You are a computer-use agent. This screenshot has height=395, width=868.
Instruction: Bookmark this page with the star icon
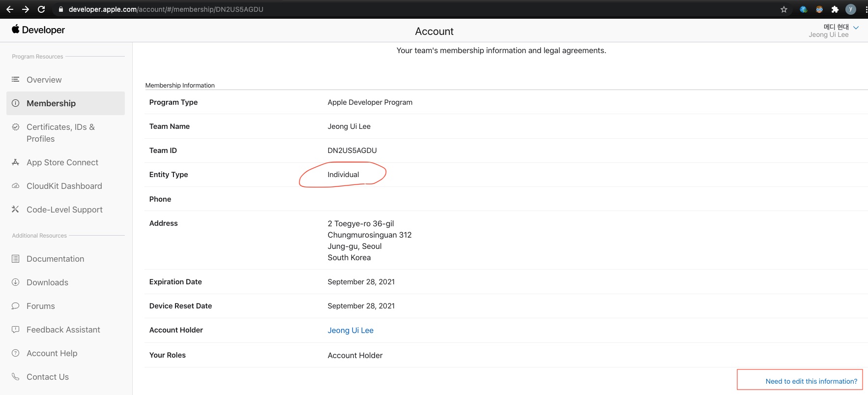click(x=784, y=9)
